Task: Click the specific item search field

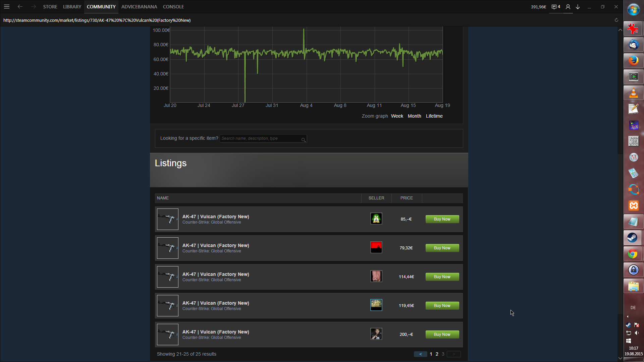Action: 260,138
